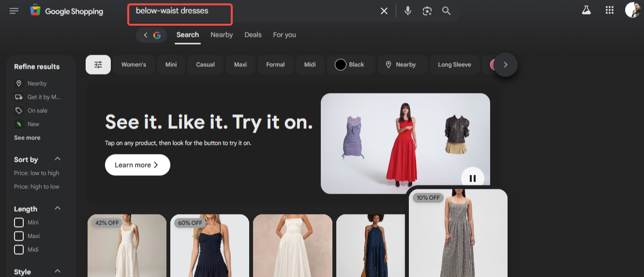644x277 pixels.
Task: Submit search with magnifying glass icon
Action: click(x=446, y=11)
